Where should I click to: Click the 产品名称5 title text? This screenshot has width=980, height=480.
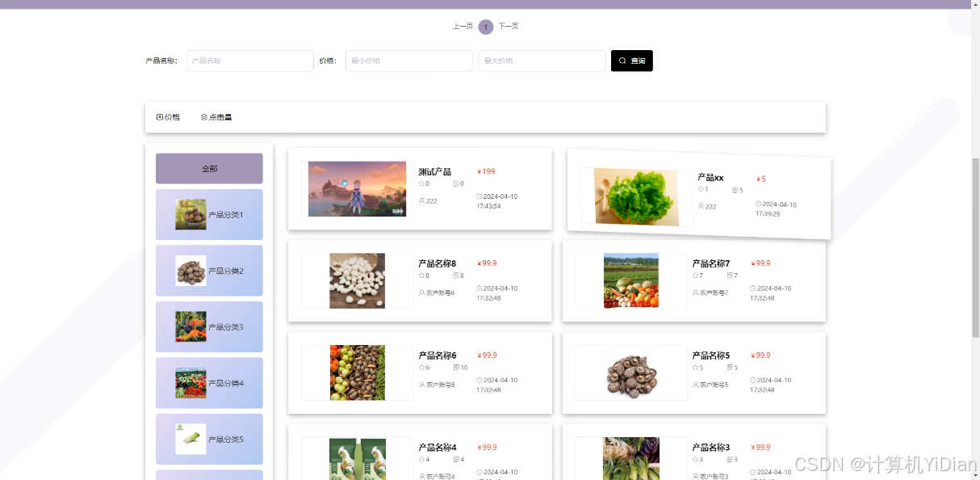[x=710, y=356]
